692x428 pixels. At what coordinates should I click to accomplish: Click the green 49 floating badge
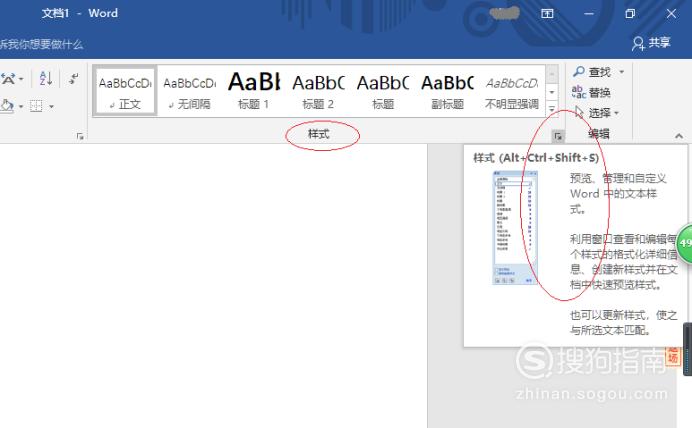pyautogui.click(x=684, y=243)
